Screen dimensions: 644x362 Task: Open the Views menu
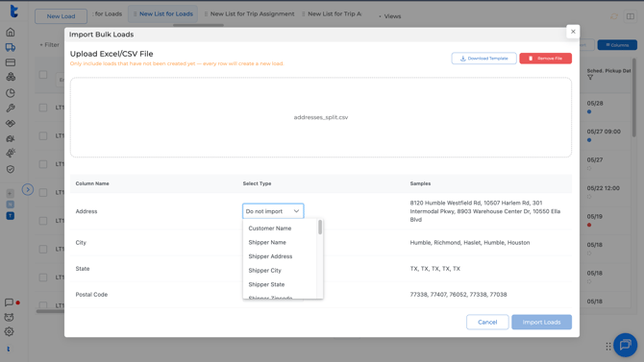tap(390, 16)
